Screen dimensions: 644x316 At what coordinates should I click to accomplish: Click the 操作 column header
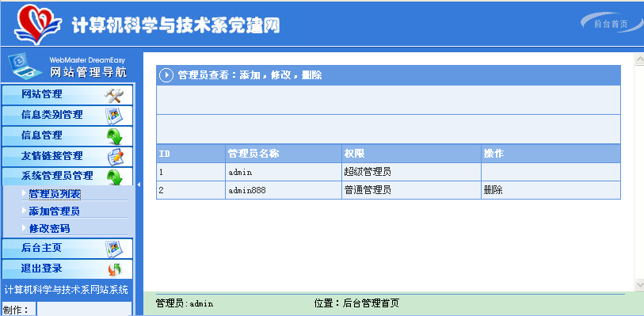click(x=551, y=154)
